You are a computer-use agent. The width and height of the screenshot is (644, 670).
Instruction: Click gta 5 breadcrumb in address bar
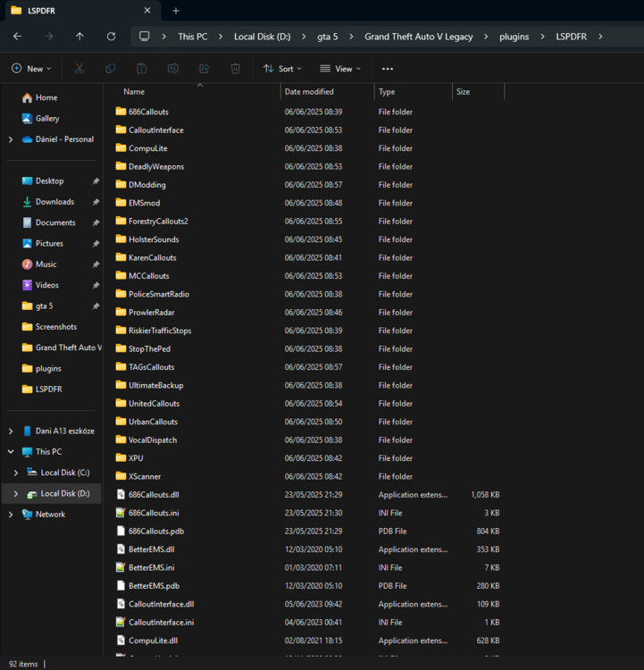(x=327, y=37)
